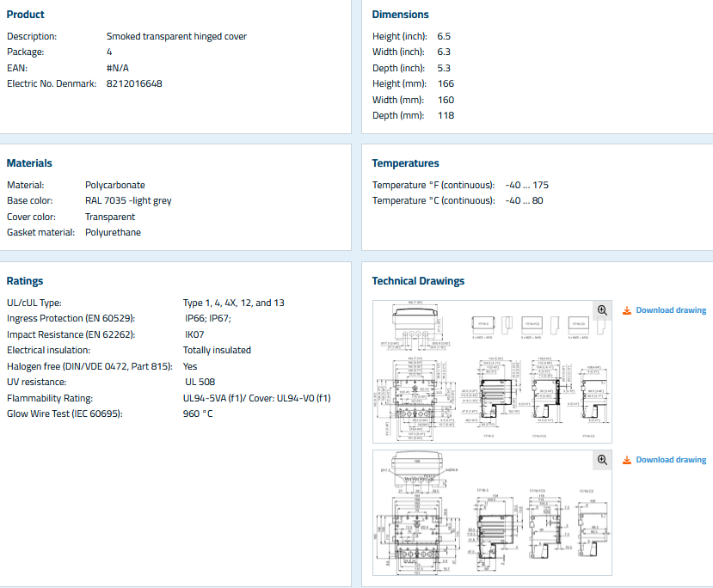Click the 'Temperatures' section heading
The image size is (713, 588).
[405, 163]
